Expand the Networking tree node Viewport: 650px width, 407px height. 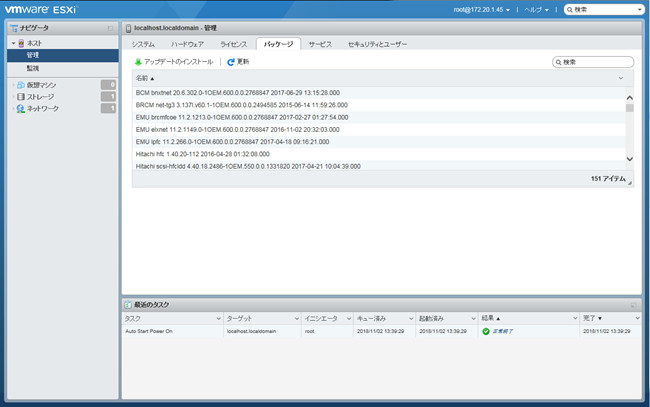click(x=14, y=109)
